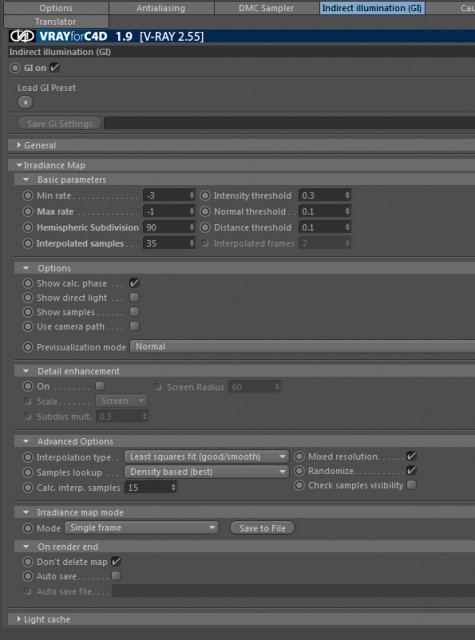475x640 pixels.
Task: Open Samples lookup dropdown
Action: (x=206, y=472)
